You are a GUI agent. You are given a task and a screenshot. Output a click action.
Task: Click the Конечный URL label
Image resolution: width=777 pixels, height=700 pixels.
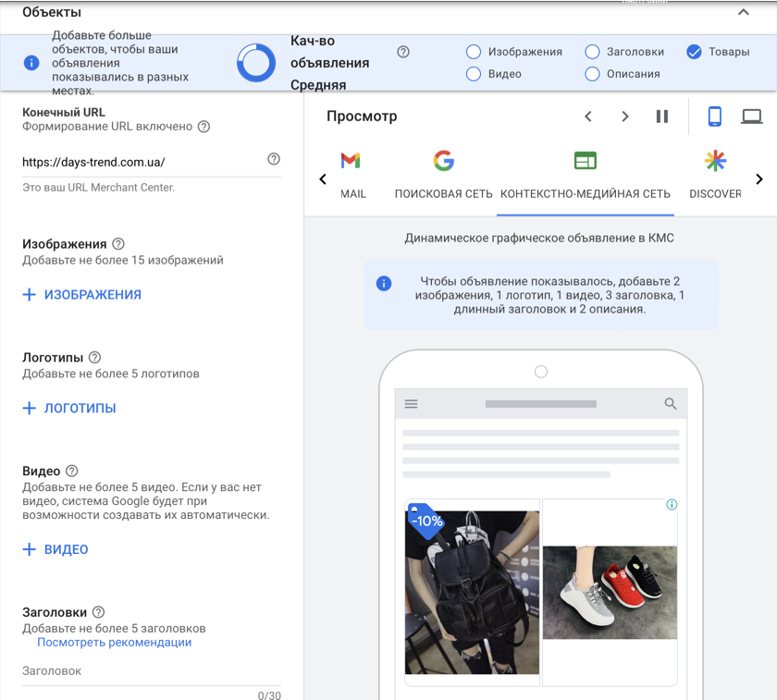[64, 113]
